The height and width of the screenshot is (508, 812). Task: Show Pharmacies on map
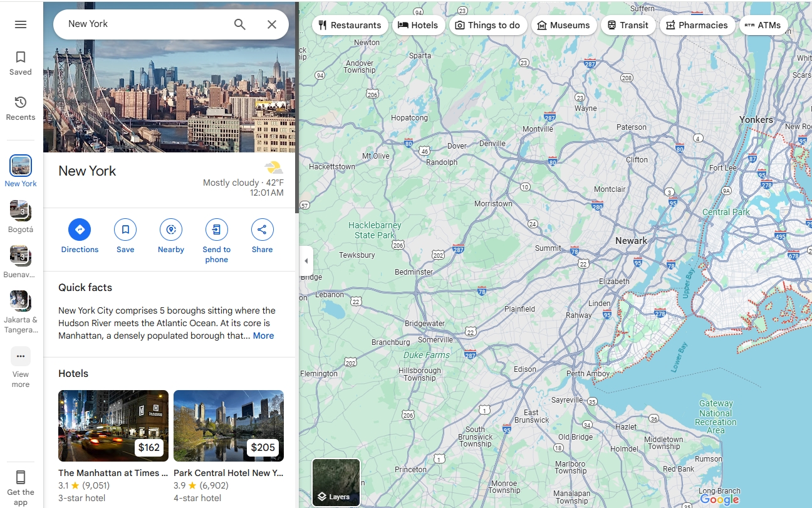pyautogui.click(x=697, y=25)
